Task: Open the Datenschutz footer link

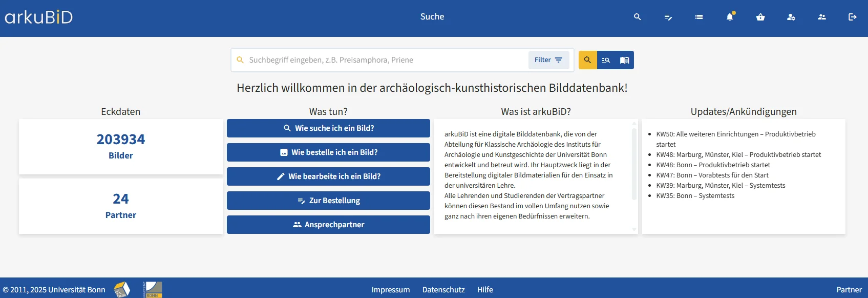Action: point(443,290)
